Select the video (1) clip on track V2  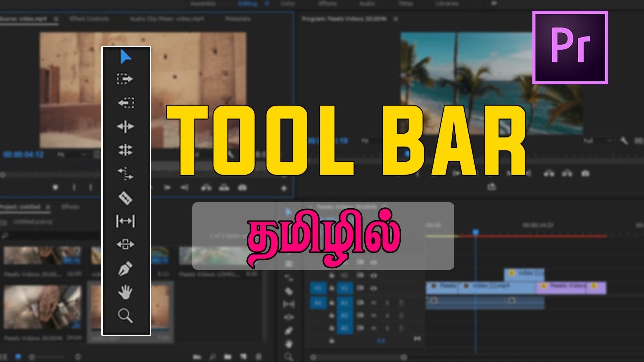pyautogui.click(x=524, y=274)
